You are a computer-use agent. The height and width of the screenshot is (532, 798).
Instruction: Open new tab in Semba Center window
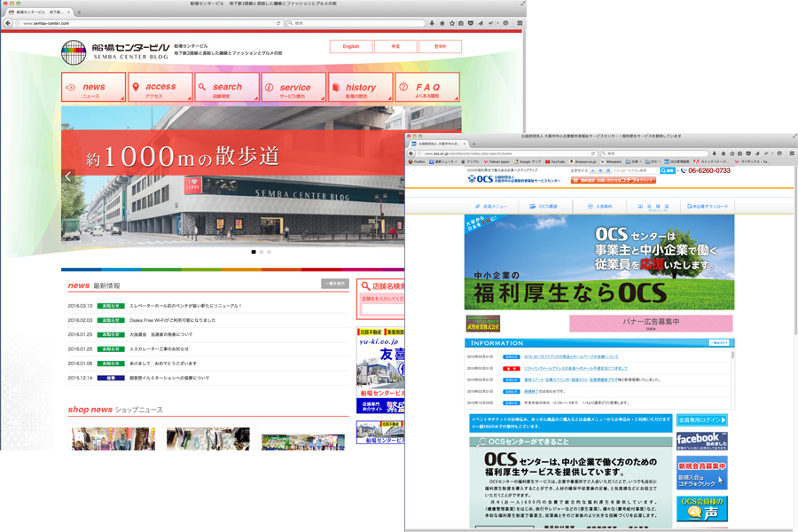80,12
